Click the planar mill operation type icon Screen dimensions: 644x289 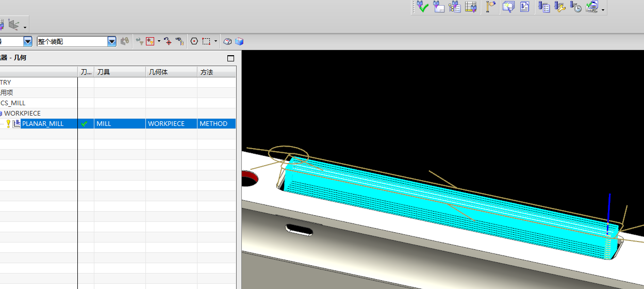[16, 123]
